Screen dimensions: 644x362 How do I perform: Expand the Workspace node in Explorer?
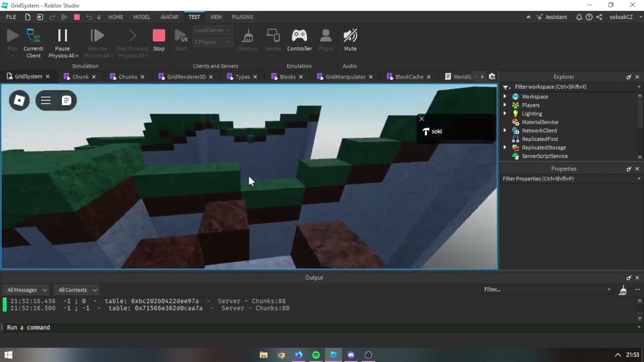coord(505,97)
